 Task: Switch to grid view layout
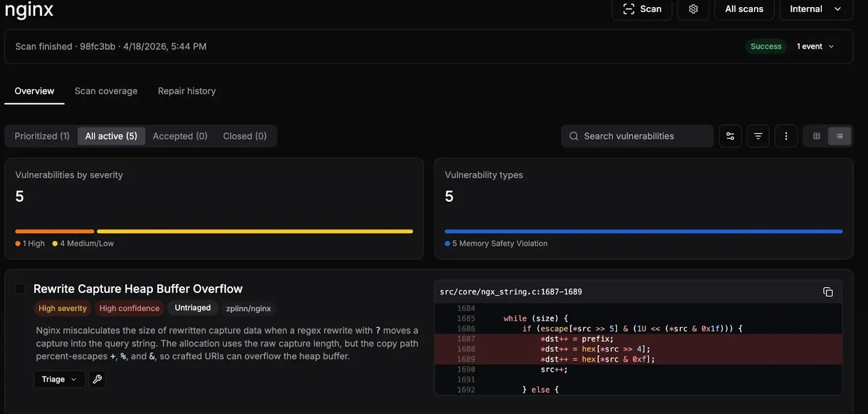(x=816, y=136)
